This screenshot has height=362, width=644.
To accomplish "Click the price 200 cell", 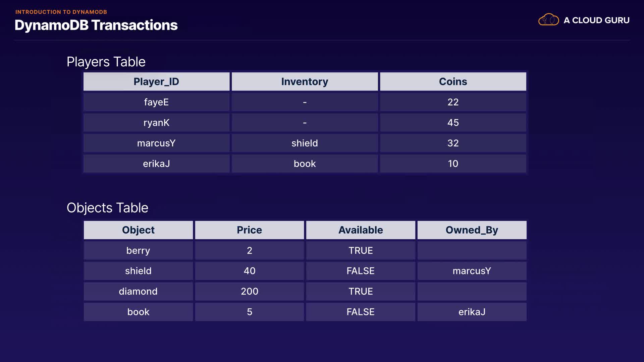I will 249,291.
